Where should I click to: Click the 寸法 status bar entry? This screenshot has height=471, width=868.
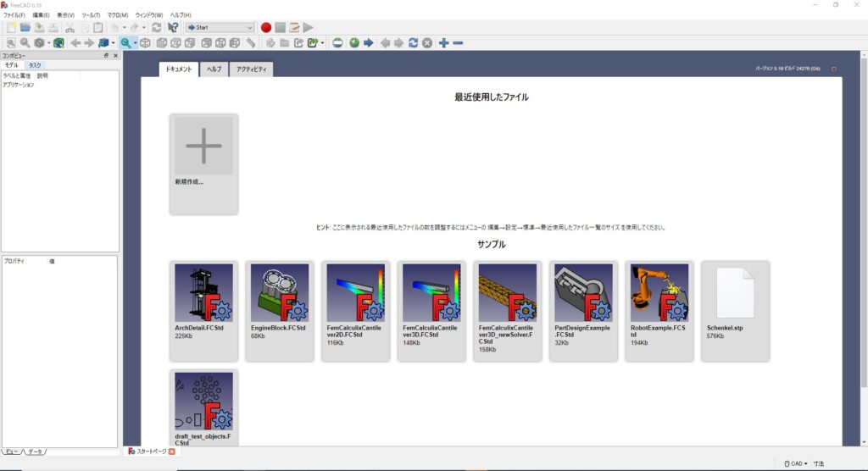(x=819, y=464)
